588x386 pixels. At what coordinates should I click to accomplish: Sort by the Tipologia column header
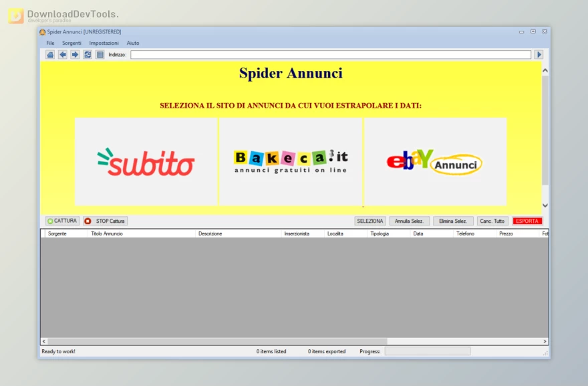point(388,233)
